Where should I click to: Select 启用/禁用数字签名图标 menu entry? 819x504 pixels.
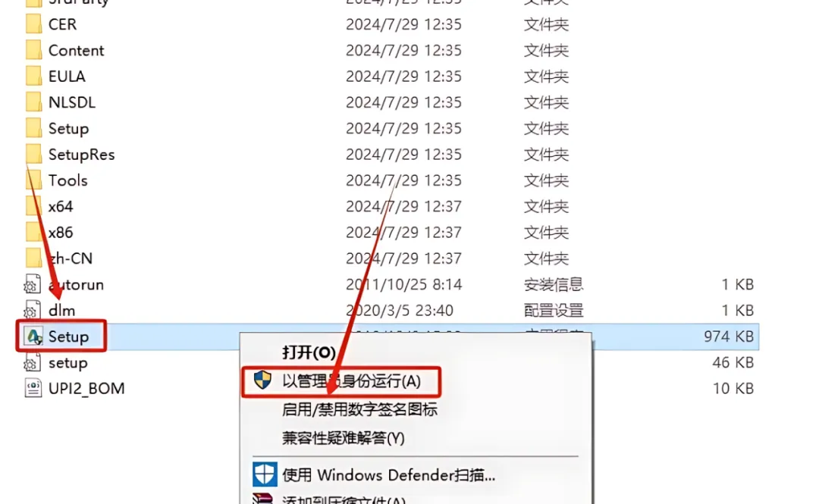coord(359,409)
